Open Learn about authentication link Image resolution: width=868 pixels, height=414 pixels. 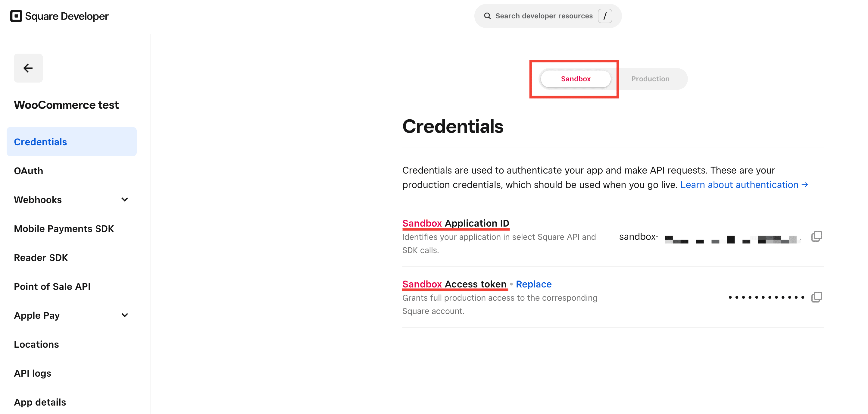[x=744, y=185]
